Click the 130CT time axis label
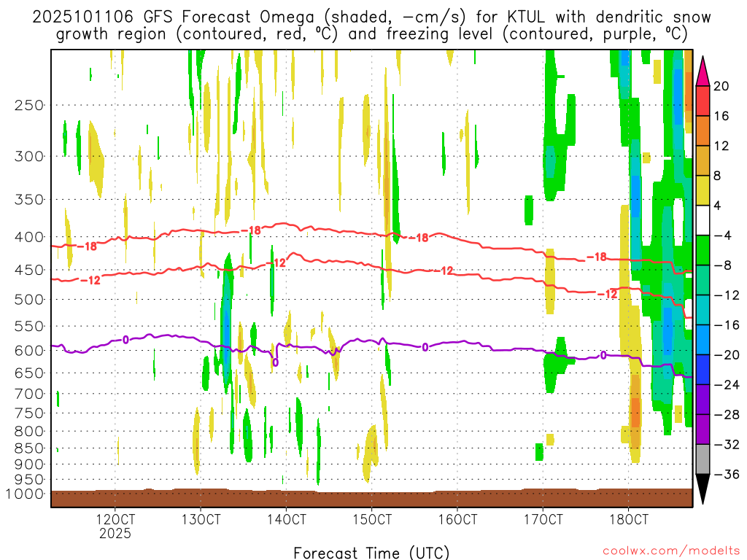Viewport: 747px width, 560px height. point(201,519)
